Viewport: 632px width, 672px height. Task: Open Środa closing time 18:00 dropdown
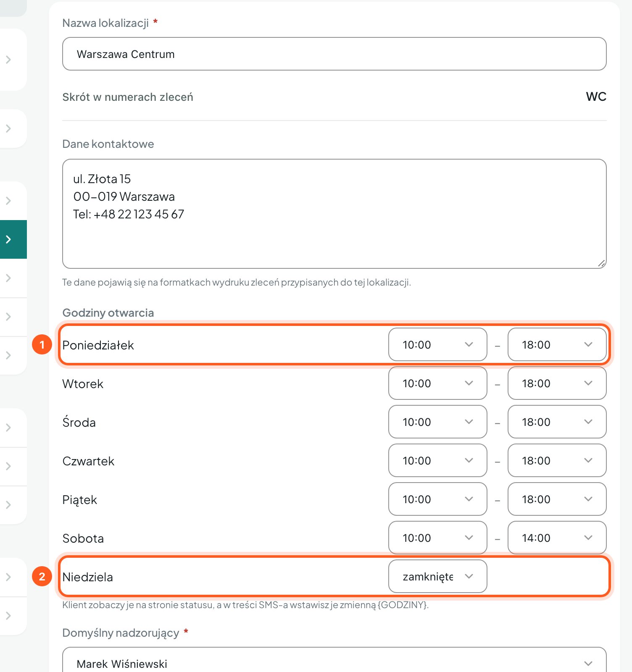pos(557,422)
